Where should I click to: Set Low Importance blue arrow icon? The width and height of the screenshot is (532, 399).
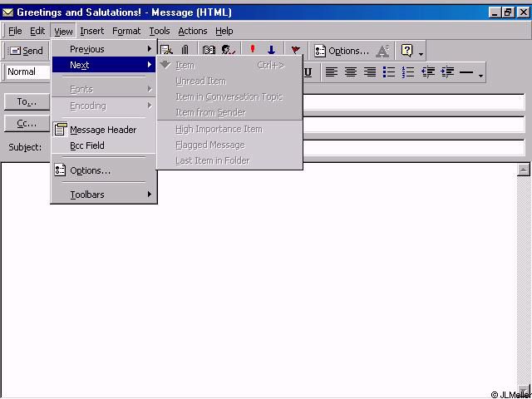[x=271, y=51]
